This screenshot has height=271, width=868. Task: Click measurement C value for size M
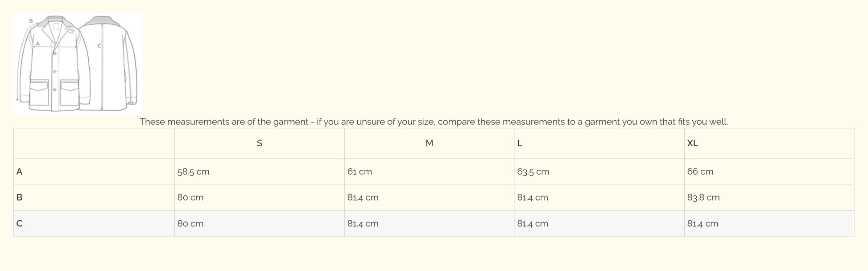[x=363, y=223]
